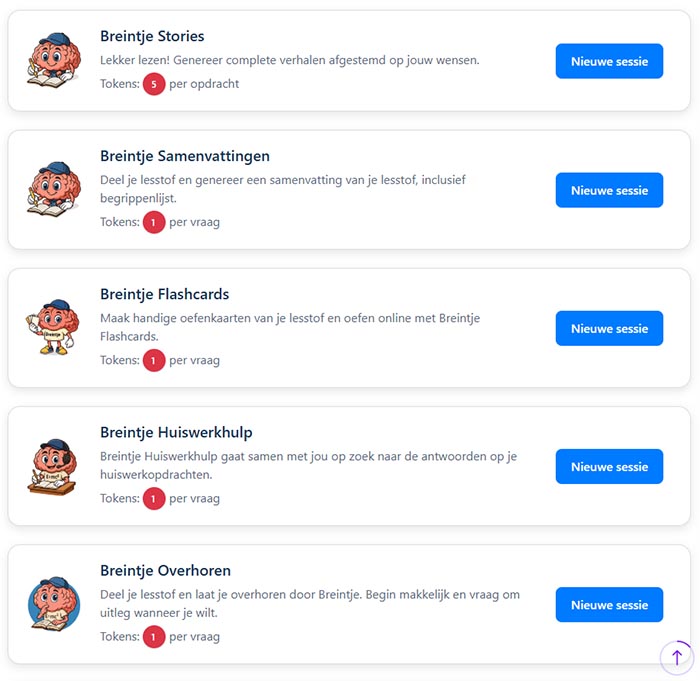
Task: Click the red token badge for Stories
Action: point(154,84)
